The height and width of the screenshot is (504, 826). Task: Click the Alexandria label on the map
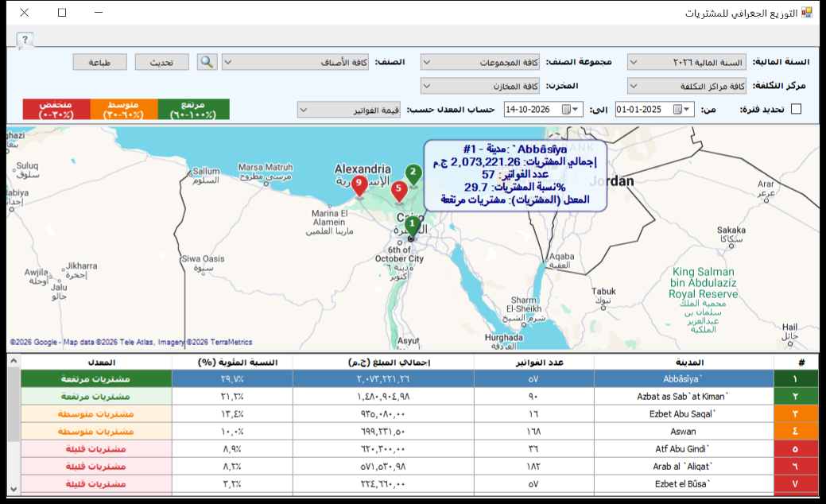click(x=363, y=169)
